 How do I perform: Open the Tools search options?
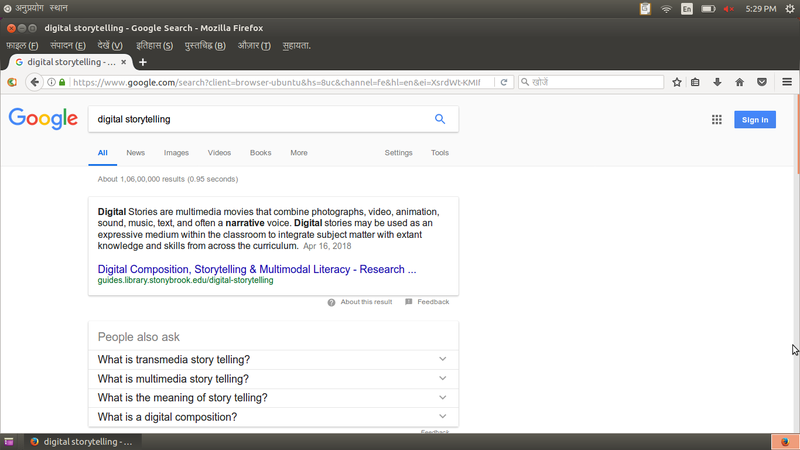point(440,153)
